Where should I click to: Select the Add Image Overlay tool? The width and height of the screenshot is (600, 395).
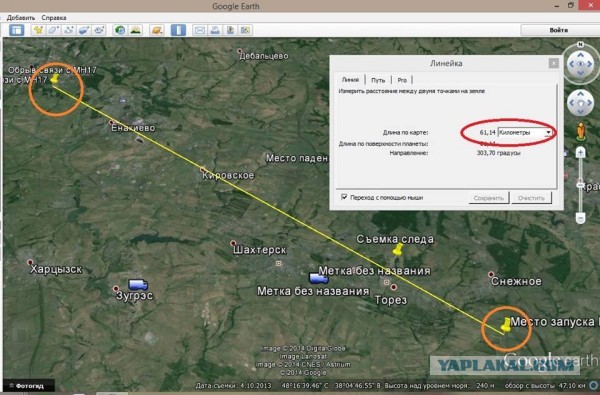(x=84, y=30)
